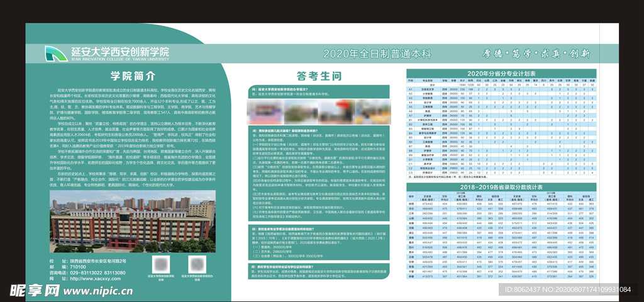This screenshot has width=644, height=302.
Task: Click the question about 办学层次
Action: (x=280, y=89)
